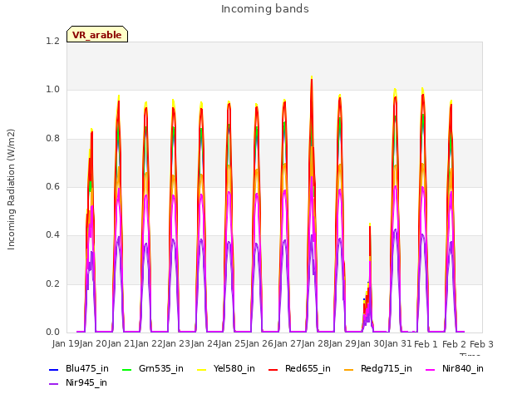The width and height of the screenshot is (532, 399).
Task: Click the Jan 29 x-axis date label
Action: click(x=343, y=343)
